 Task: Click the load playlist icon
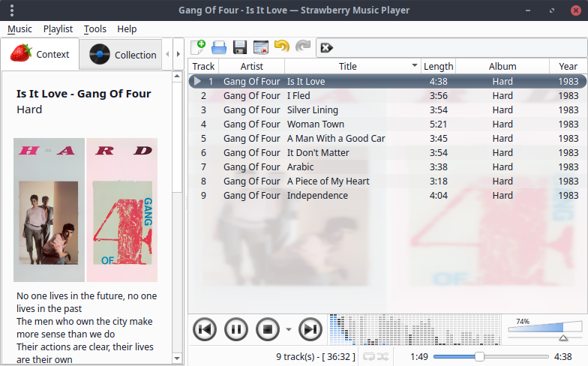click(219, 47)
